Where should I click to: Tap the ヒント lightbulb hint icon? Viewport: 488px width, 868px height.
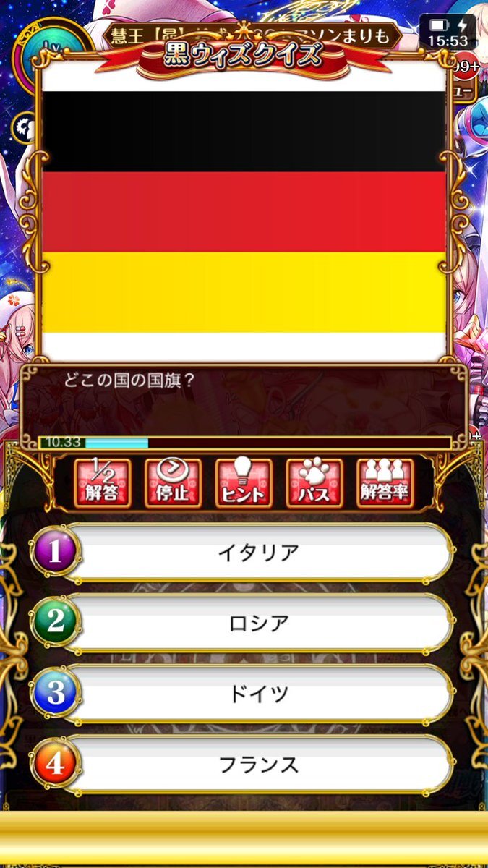pos(244,483)
